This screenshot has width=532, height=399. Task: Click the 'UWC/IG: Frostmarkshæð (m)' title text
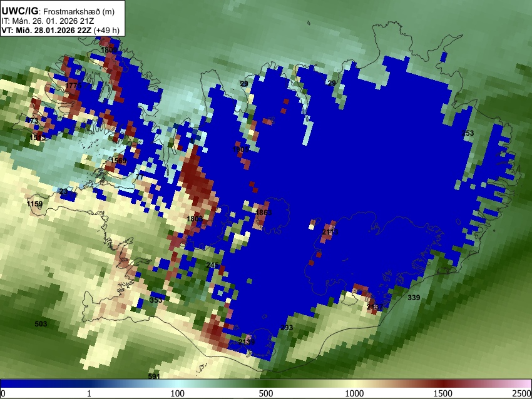pos(58,11)
